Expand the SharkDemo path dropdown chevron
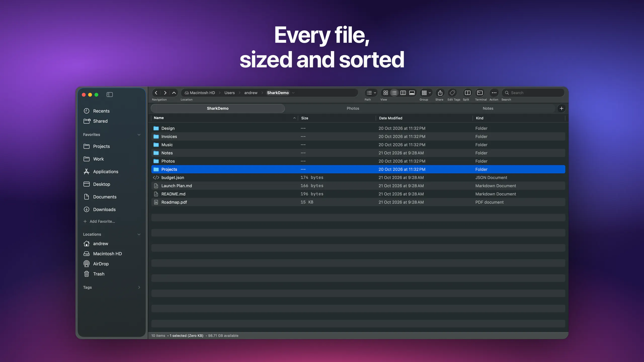 click(x=293, y=93)
